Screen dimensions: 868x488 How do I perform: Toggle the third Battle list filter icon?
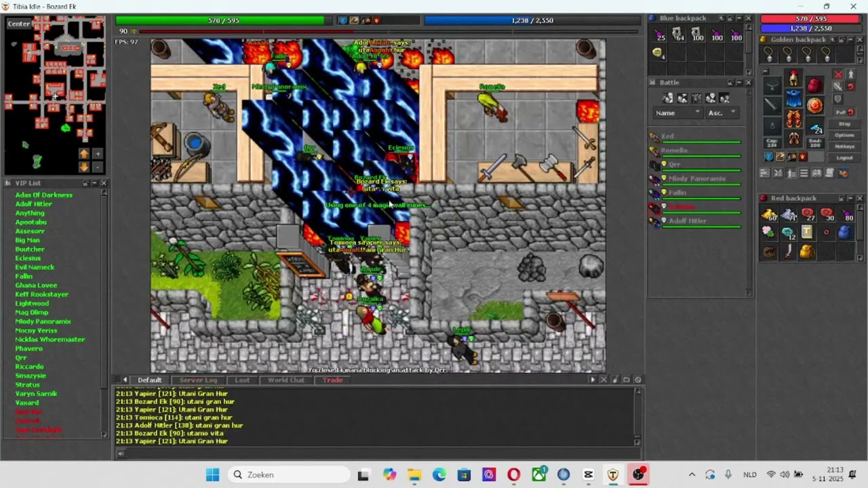[x=696, y=98]
